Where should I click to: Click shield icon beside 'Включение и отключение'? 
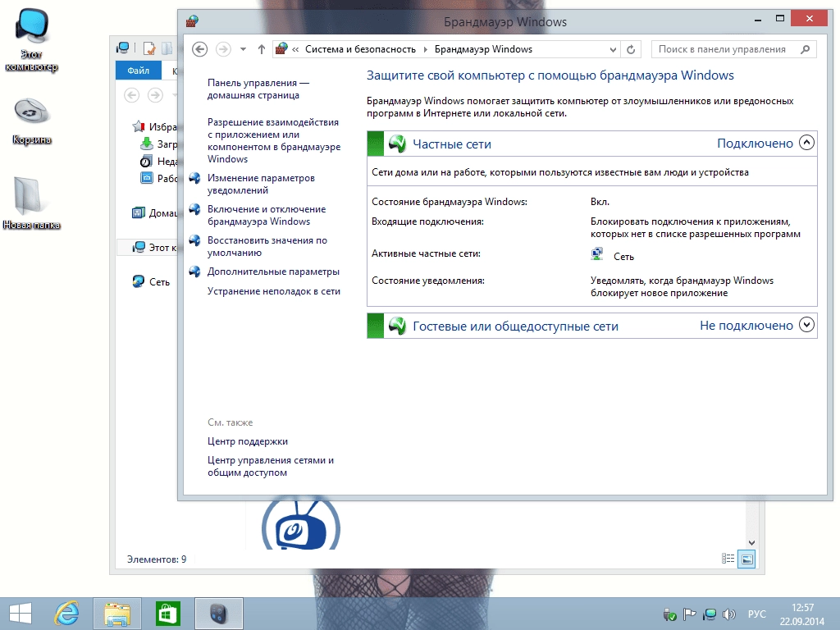pyautogui.click(x=195, y=209)
